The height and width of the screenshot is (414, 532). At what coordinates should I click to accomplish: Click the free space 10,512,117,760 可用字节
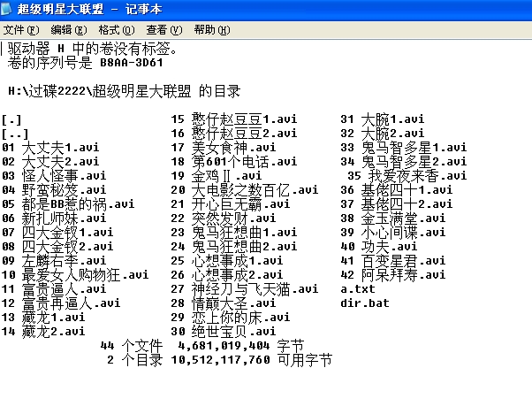(x=252, y=360)
